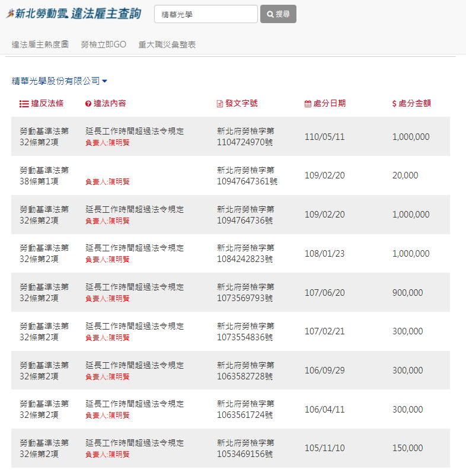
Task: Select document number 1073569793號
Action: pyautogui.click(x=245, y=298)
